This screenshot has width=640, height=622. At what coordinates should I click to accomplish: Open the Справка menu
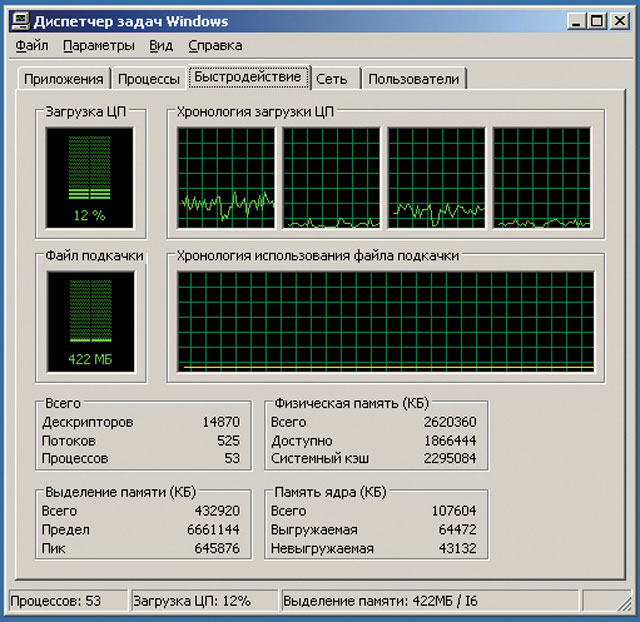215,46
